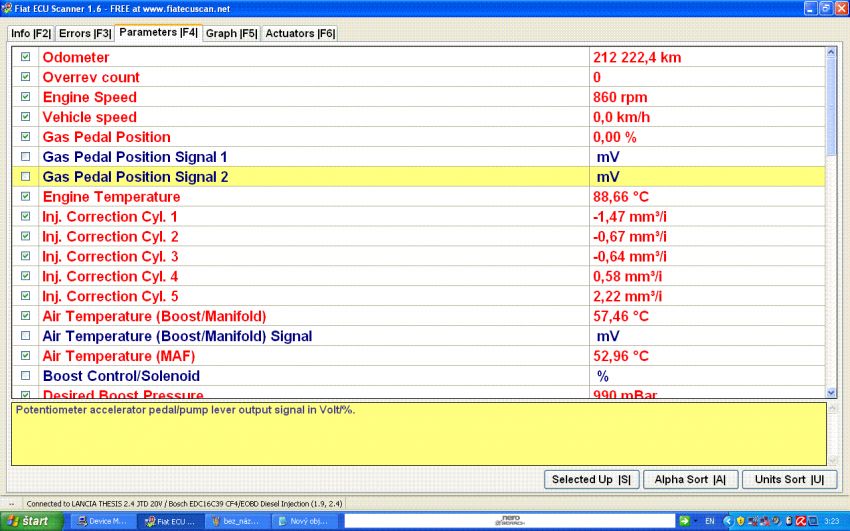Viewport: 850px width, 531px height.
Task: Click the 860 rpm value
Action: coord(620,98)
